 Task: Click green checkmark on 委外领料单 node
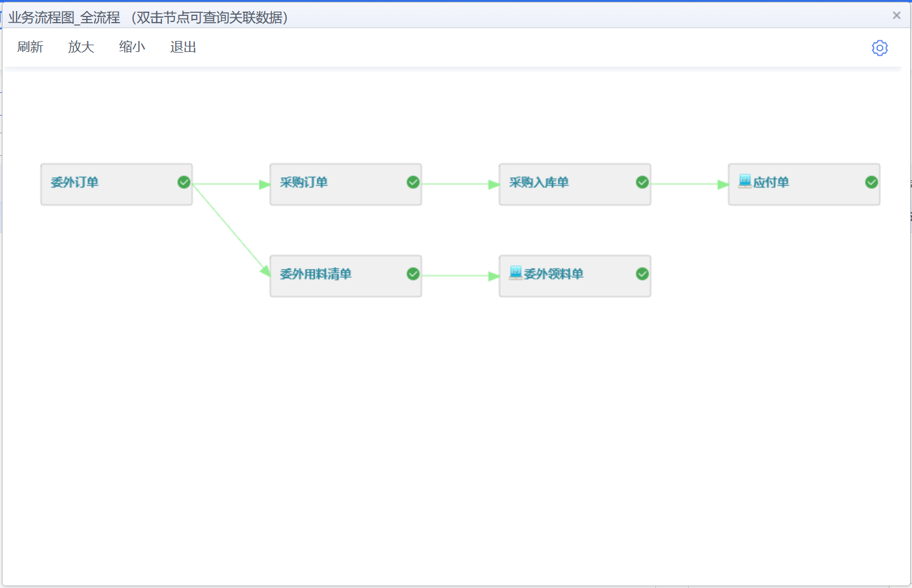[642, 274]
